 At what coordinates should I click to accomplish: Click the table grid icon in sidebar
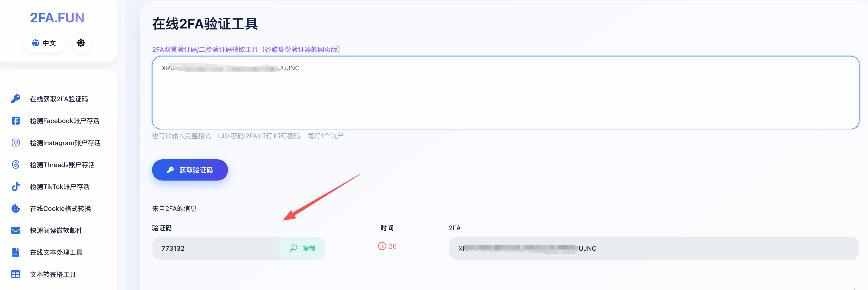tap(16, 274)
